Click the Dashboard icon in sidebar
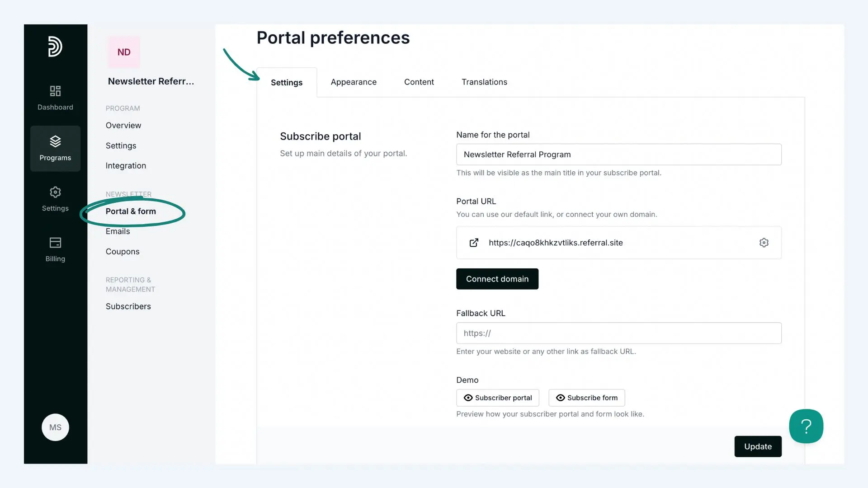The width and height of the screenshot is (868, 488). (55, 97)
